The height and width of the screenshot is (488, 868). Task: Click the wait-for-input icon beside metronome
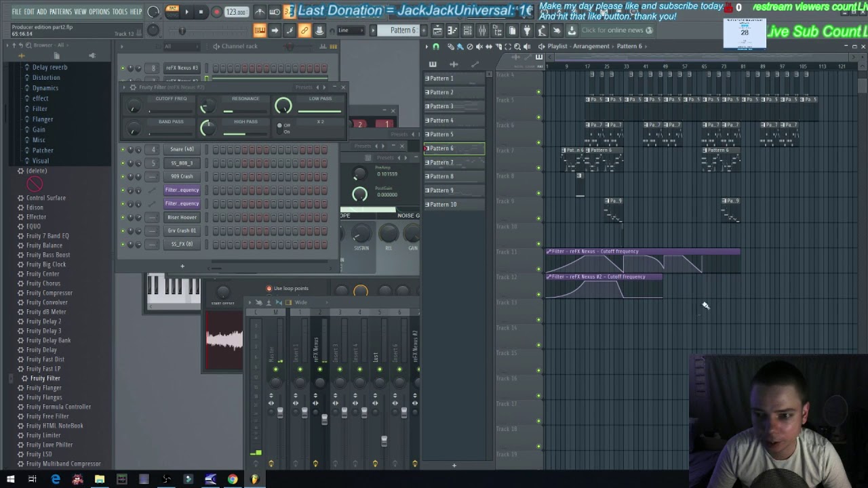[275, 12]
